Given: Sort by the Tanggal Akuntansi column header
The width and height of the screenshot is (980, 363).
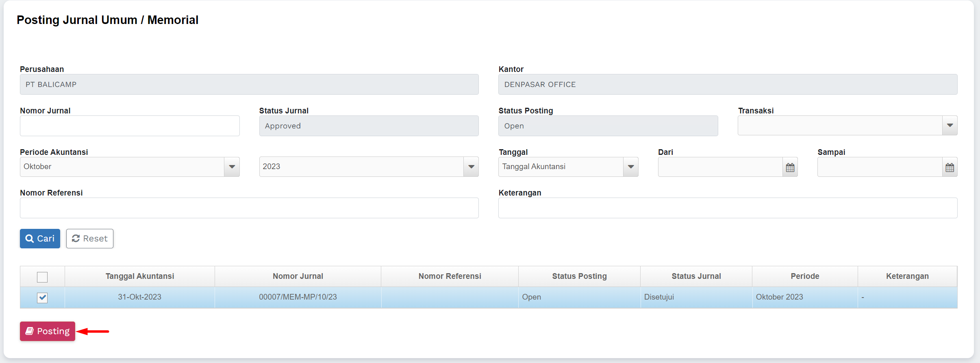Looking at the screenshot, I should coord(140,276).
